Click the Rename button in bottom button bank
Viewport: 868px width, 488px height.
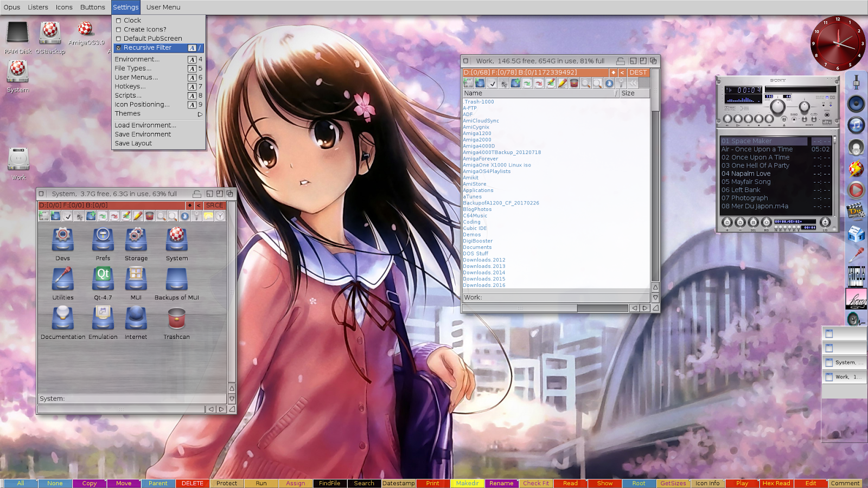pos(501,483)
